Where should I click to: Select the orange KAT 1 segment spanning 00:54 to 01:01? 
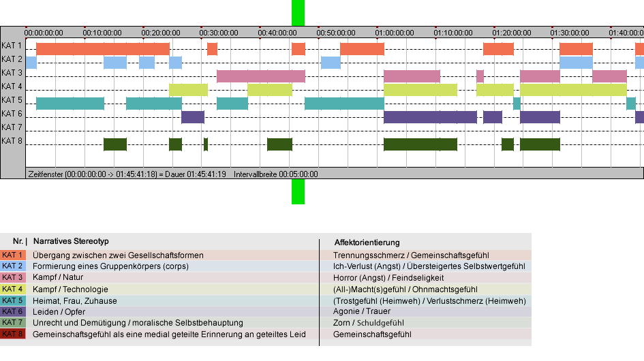[x=362, y=49]
